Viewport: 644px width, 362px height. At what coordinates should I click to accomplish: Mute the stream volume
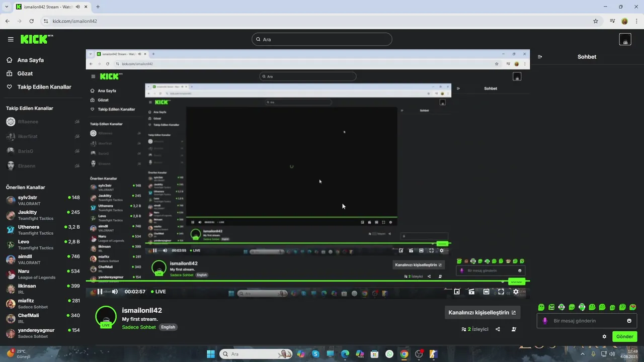pos(115,292)
